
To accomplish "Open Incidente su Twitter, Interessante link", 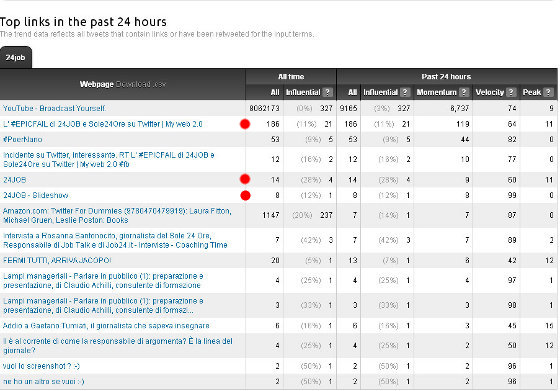I will click(109, 160).
